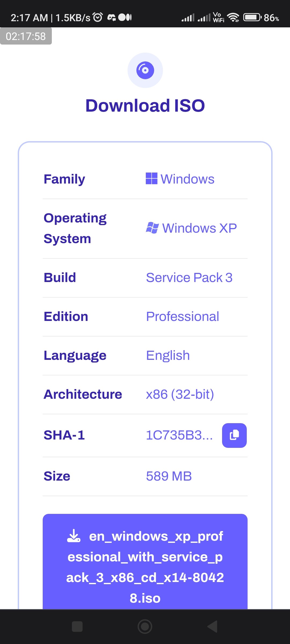Viewport: 290px width, 644px height.
Task: Tap the Wi-Fi signal status icon
Action: point(233,17)
